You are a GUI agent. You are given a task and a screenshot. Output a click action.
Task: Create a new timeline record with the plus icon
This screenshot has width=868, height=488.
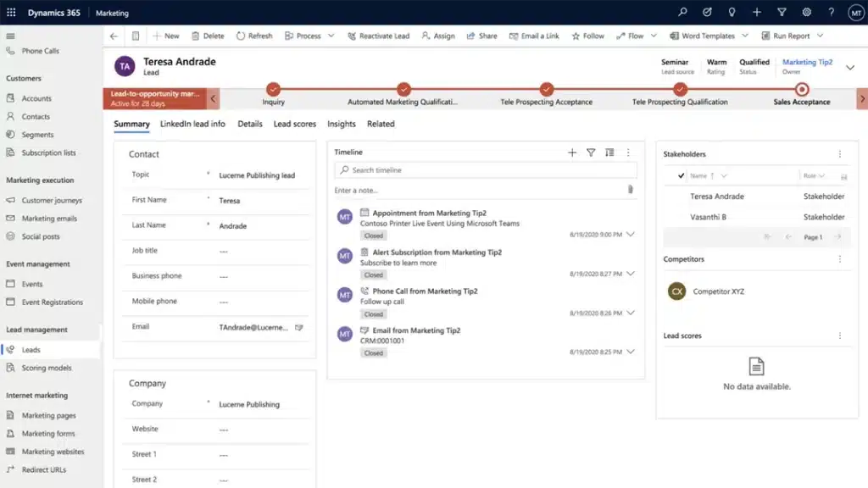(x=571, y=152)
